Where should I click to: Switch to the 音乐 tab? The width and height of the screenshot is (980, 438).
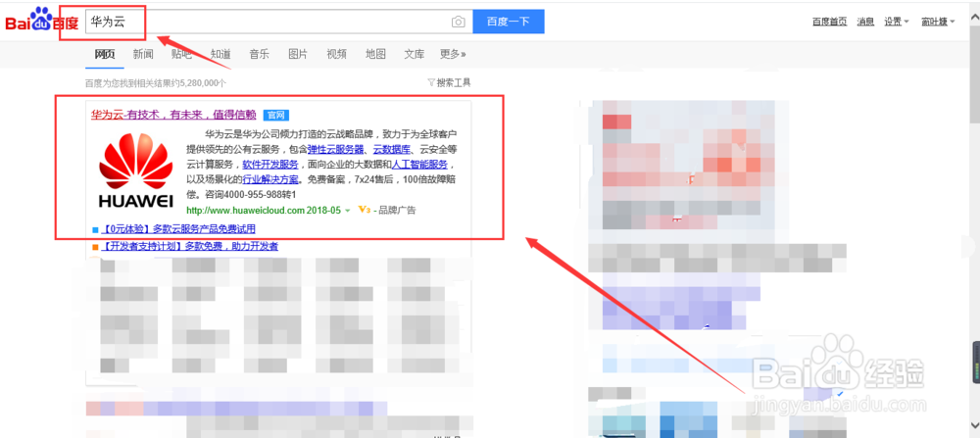260,54
